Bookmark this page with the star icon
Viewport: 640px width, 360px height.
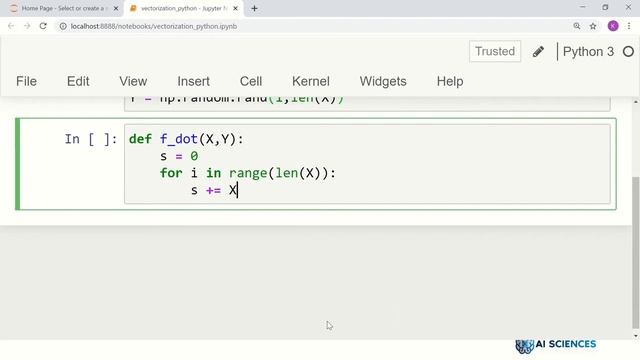tap(593, 26)
